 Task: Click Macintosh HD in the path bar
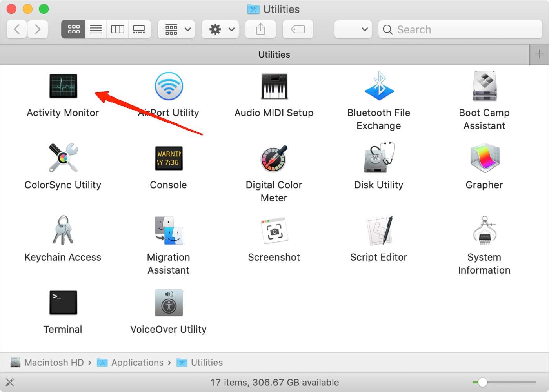pyautogui.click(x=54, y=363)
